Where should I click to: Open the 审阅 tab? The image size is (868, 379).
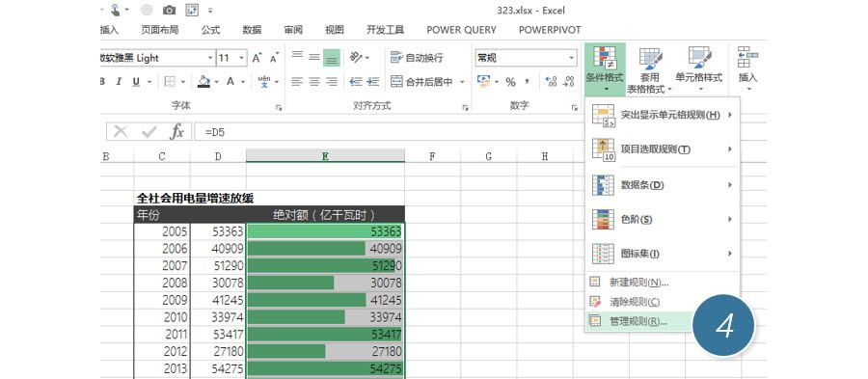[x=293, y=30]
